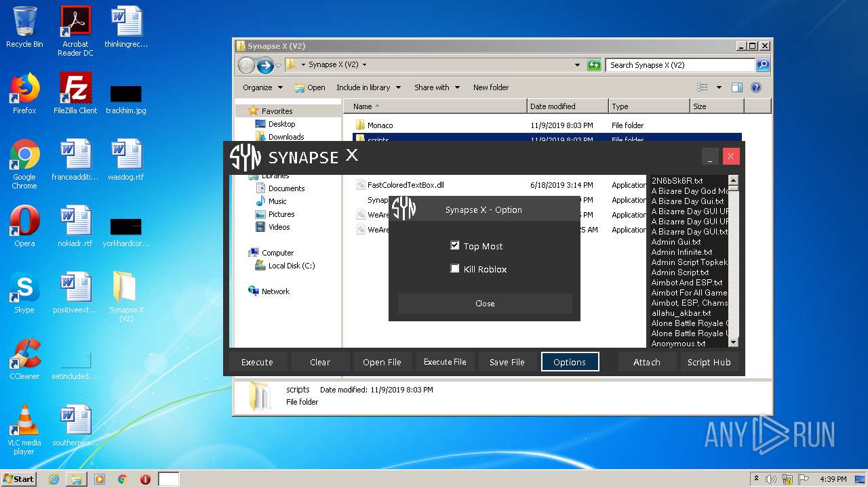Click Save File in Synapse X
This screenshot has width=868, height=488.
coord(507,362)
